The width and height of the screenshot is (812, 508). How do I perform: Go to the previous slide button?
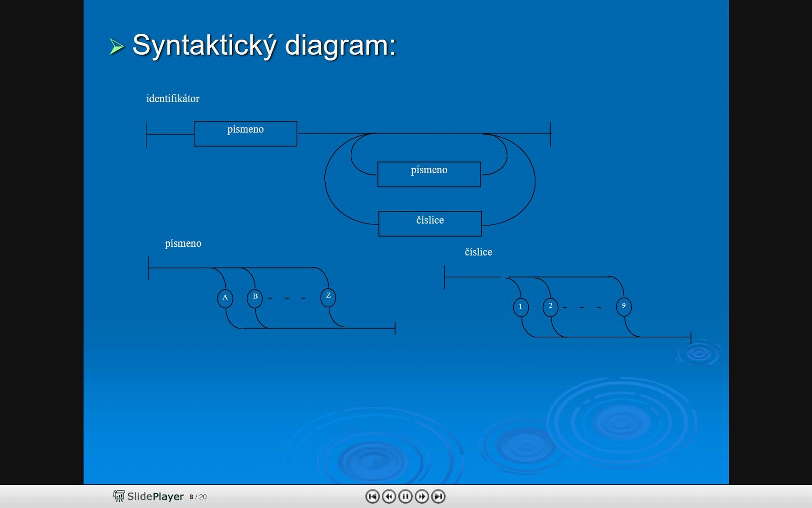(389, 496)
